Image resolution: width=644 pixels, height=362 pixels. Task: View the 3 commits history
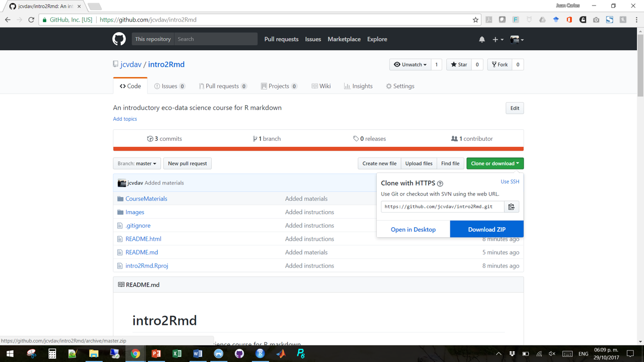coord(165,139)
